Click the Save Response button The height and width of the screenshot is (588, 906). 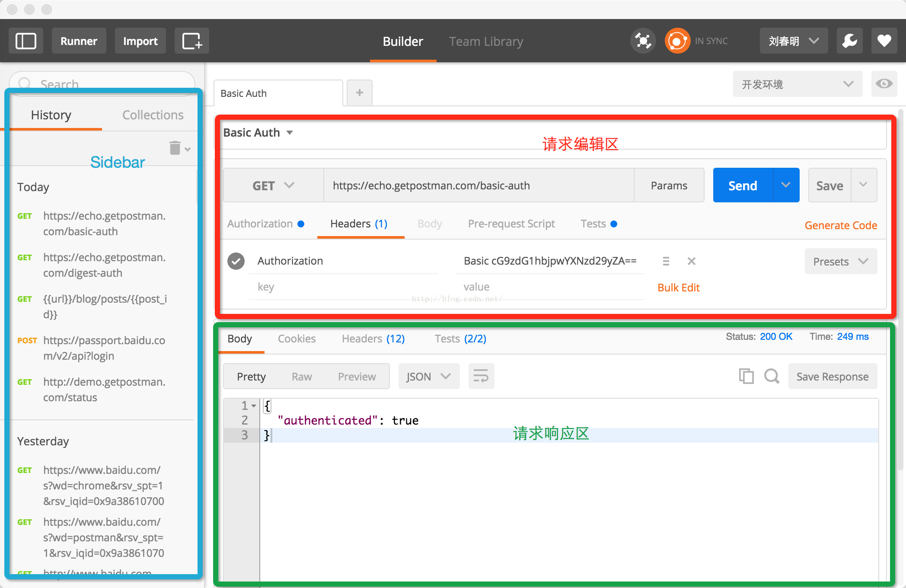click(x=833, y=376)
